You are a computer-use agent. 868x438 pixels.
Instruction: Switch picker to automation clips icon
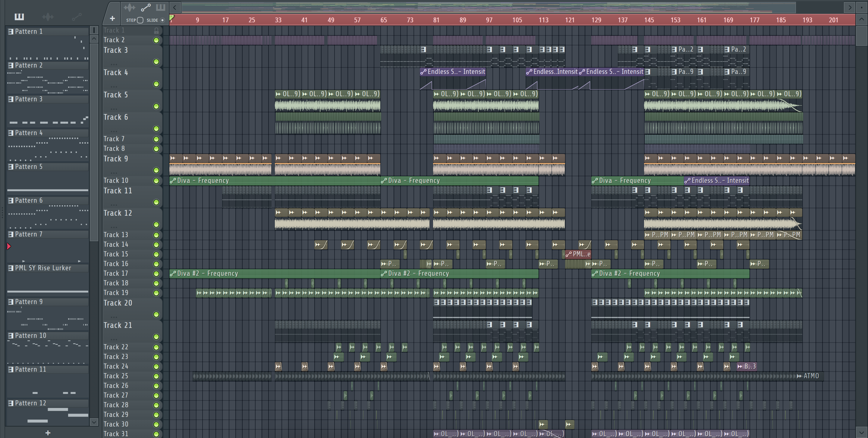pos(77,17)
